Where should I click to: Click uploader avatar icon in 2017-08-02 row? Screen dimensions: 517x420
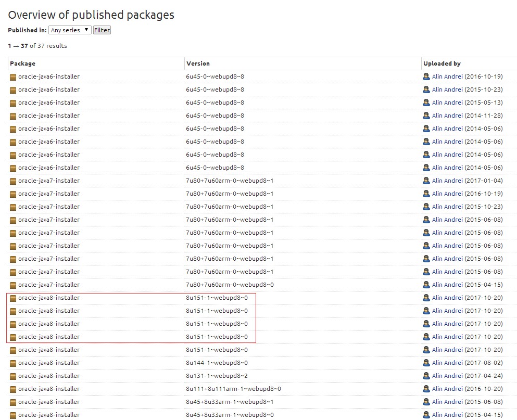coord(426,363)
